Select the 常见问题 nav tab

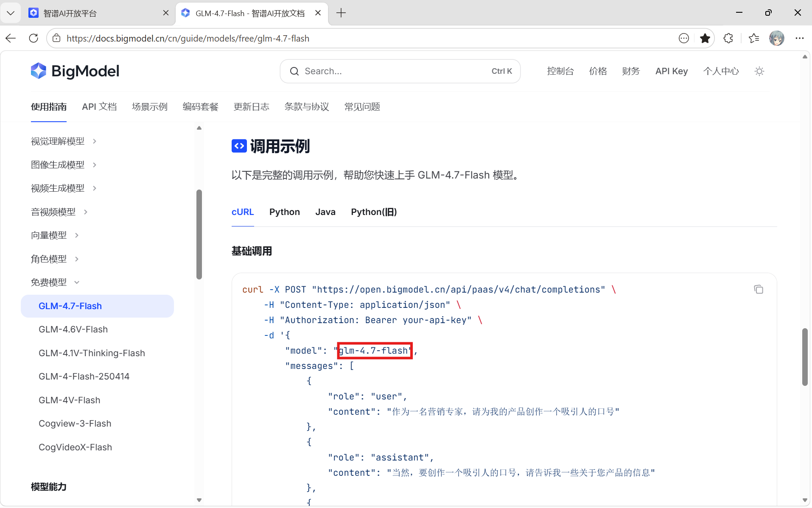coord(362,107)
